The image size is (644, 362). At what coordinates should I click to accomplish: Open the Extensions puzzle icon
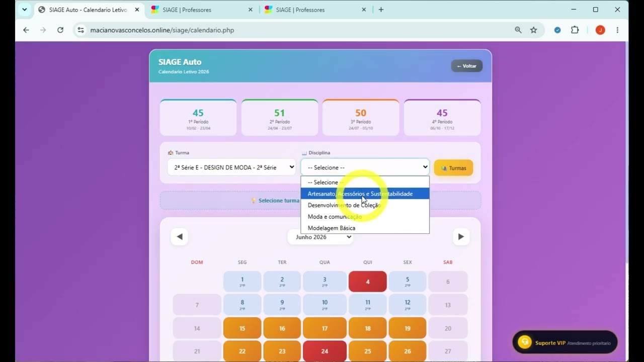(575, 30)
